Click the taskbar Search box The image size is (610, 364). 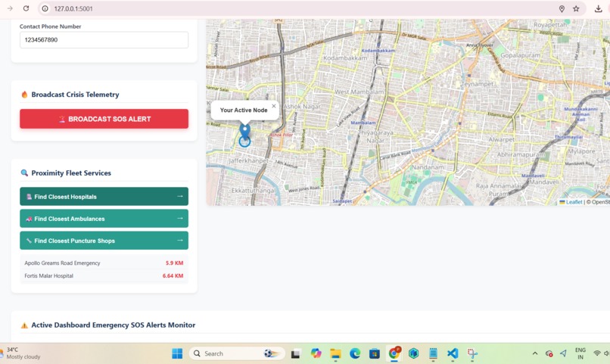coord(237,353)
